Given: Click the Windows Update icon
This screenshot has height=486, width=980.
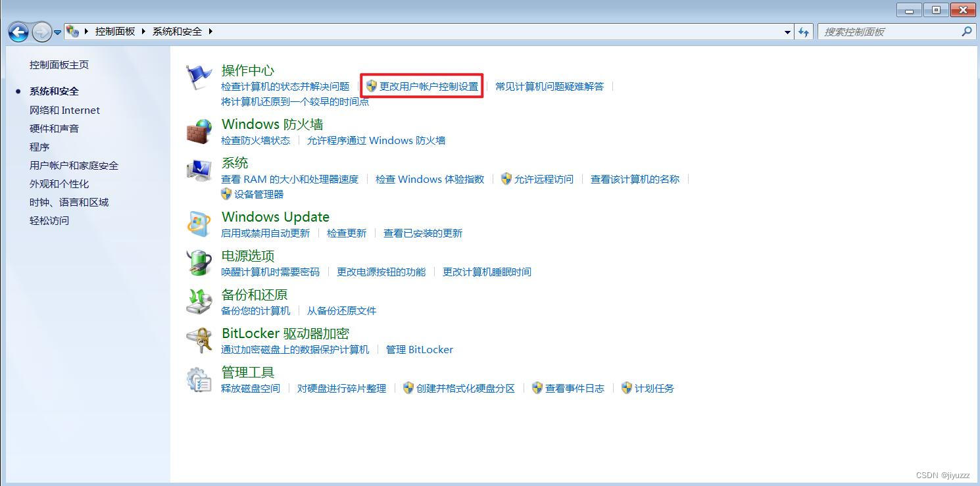Looking at the screenshot, I should tap(199, 224).
